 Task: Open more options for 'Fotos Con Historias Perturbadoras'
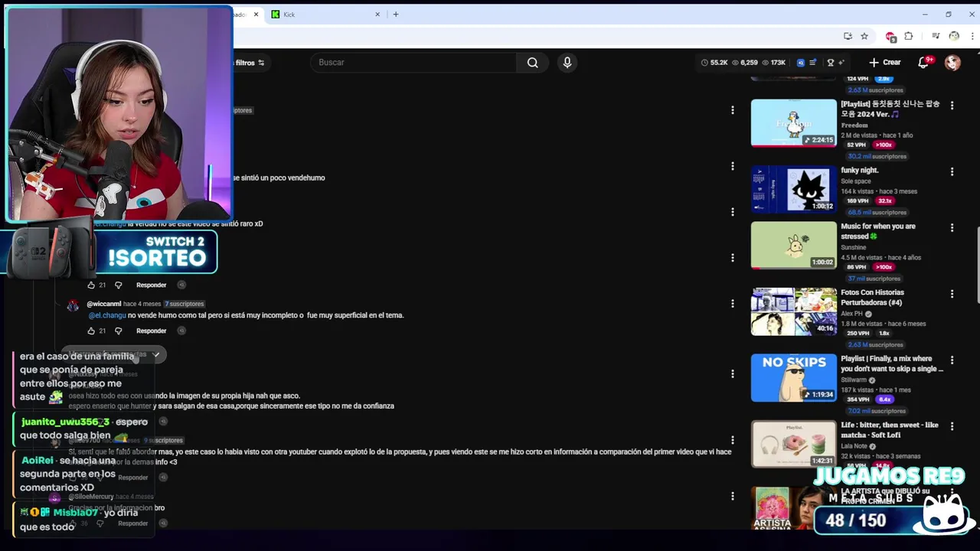tap(952, 294)
